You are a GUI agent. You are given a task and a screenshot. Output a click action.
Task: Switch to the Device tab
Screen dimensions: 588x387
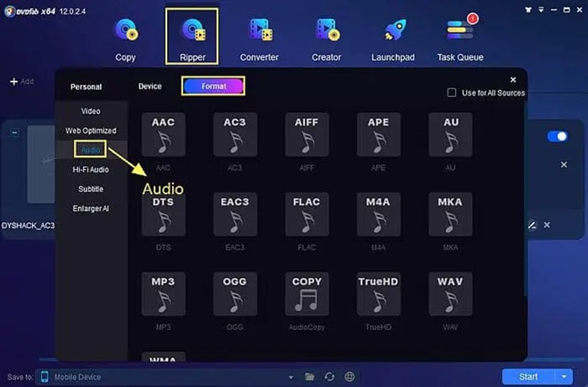coord(150,86)
